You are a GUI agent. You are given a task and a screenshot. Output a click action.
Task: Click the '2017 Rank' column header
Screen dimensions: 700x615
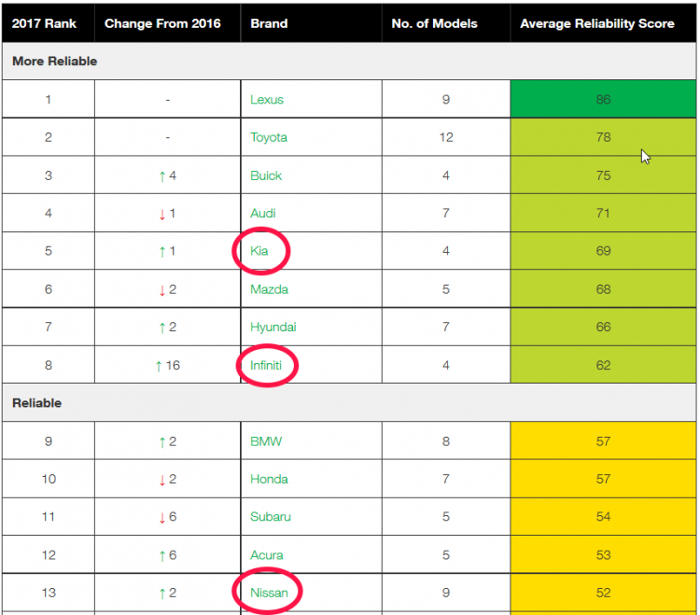pos(44,23)
